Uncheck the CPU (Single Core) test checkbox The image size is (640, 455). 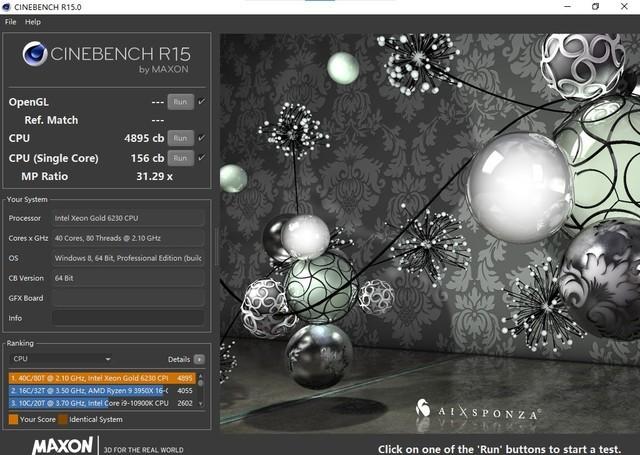pos(201,157)
